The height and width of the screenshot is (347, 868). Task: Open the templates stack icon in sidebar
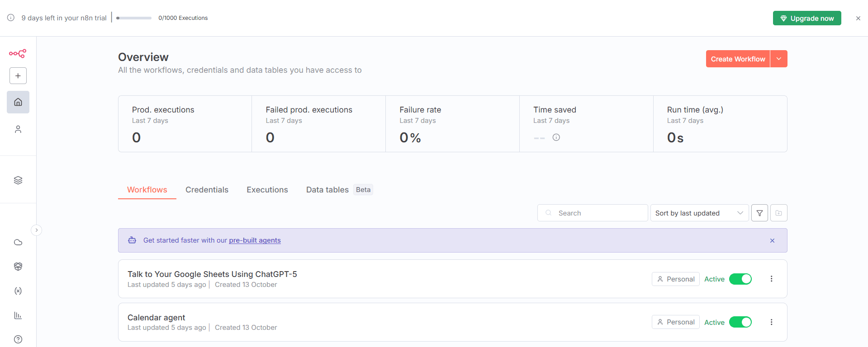click(x=18, y=180)
